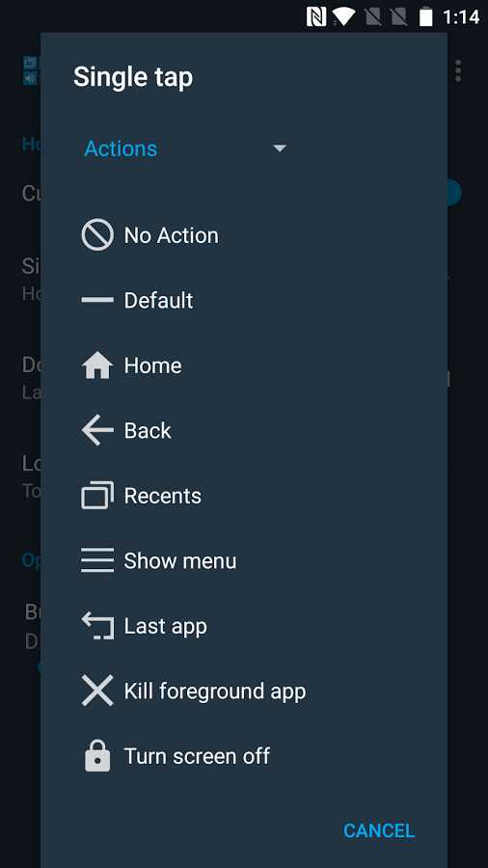Tap the partially hidden toggle behind dialog

[454, 193]
